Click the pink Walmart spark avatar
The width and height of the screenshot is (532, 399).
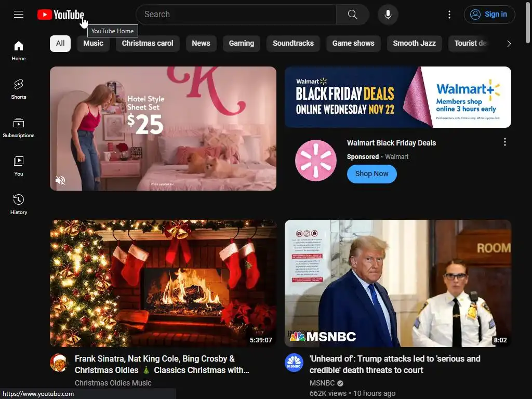tap(316, 161)
